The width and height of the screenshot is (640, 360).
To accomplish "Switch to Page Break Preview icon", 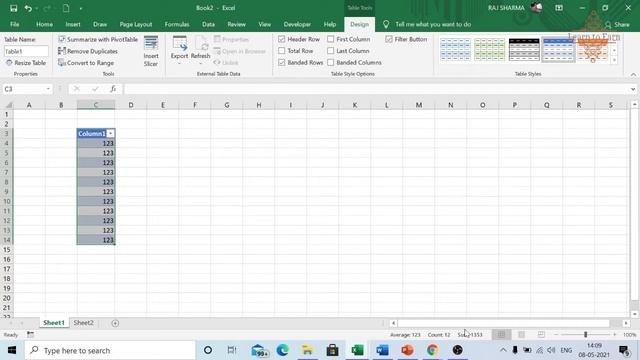I will [541, 335].
